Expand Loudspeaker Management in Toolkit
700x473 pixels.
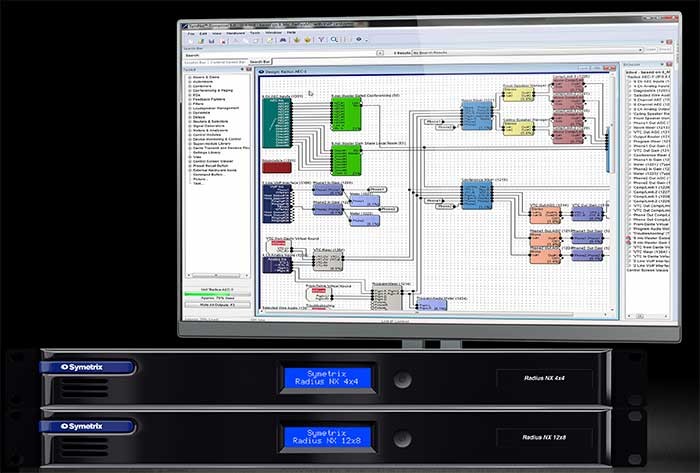coord(189,108)
